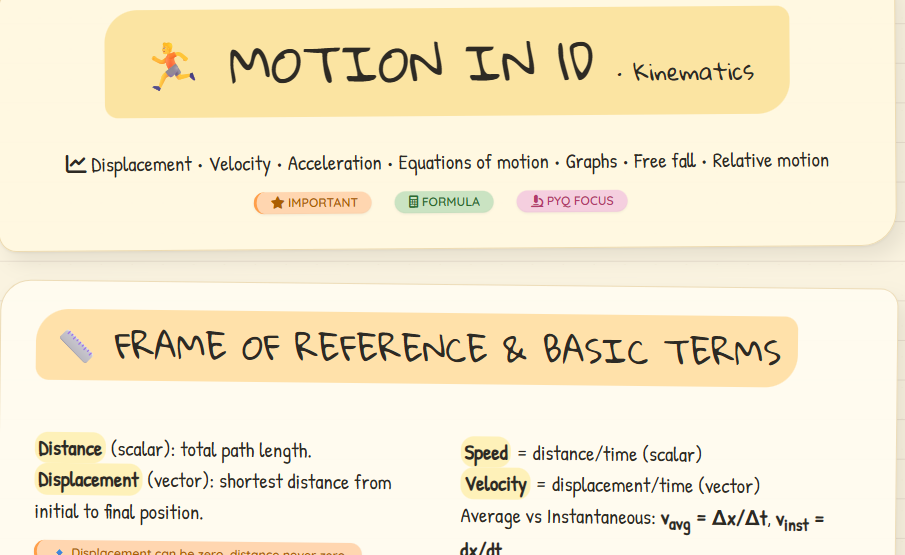Click 'Velocity' in the topic list
Viewport: 905px width, 555px height.
[240, 164]
